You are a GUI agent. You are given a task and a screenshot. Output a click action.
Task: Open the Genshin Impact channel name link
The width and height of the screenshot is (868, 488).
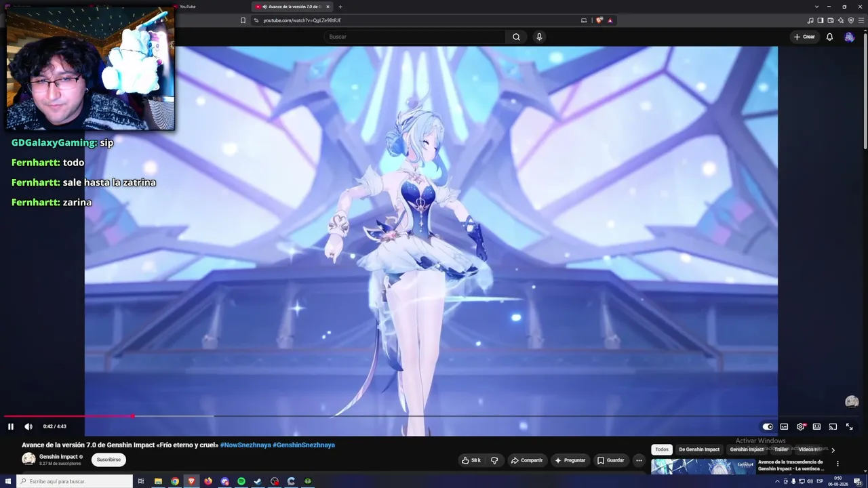click(x=58, y=457)
